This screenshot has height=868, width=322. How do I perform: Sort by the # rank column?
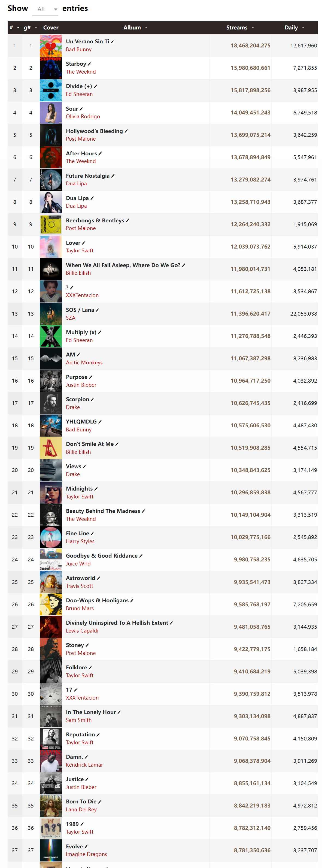pos(14,28)
